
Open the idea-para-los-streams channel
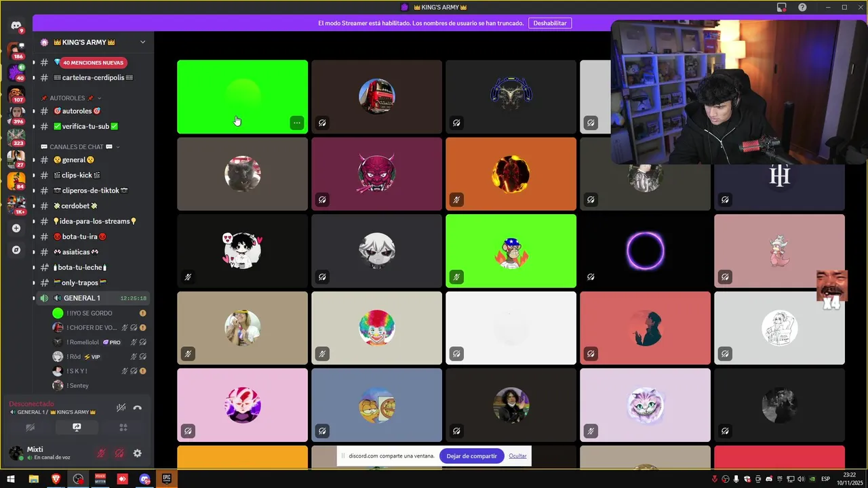click(93, 222)
